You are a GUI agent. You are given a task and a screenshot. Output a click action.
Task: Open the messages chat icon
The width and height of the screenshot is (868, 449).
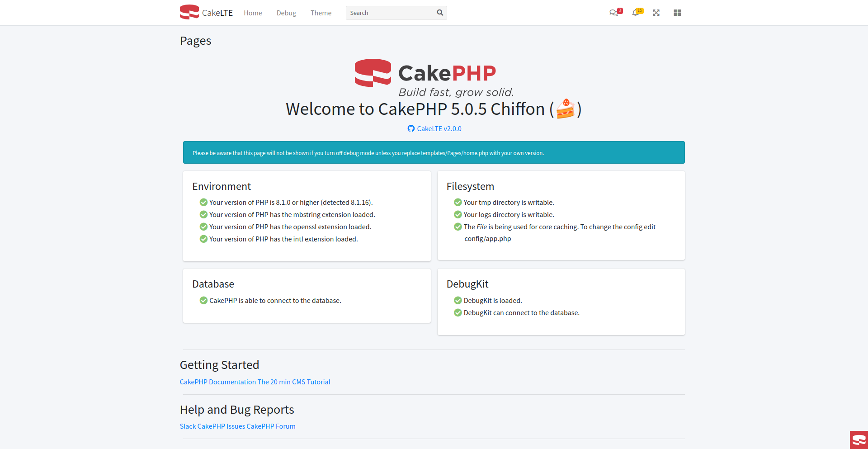click(x=615, y=12)
